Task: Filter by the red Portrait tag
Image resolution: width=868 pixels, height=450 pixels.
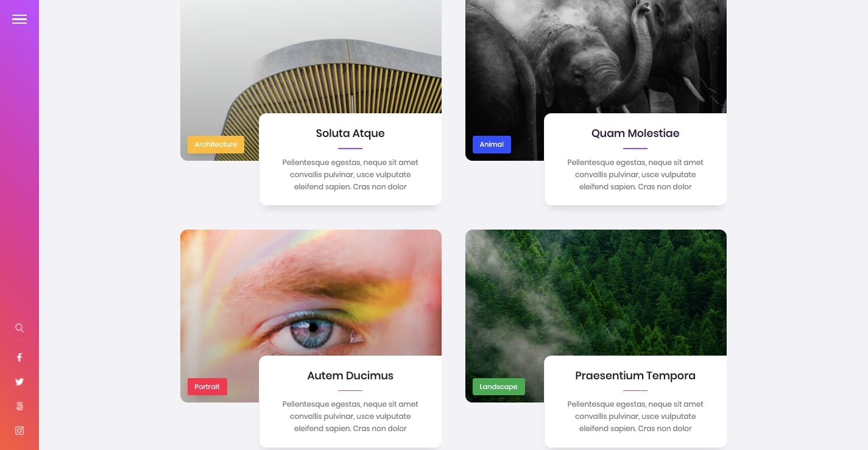Action: tap(207, 387)
